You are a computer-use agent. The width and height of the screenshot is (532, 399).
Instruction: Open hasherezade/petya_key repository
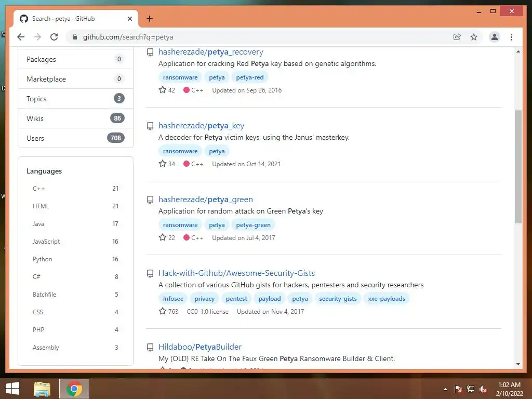201,126
